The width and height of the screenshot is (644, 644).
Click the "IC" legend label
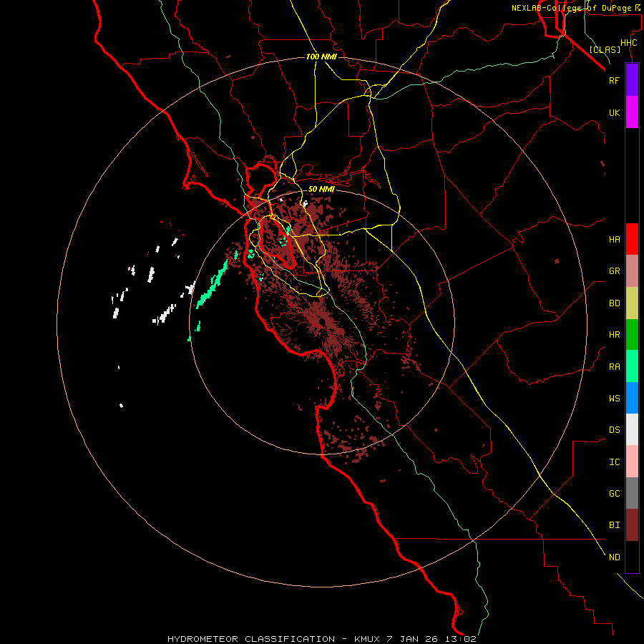point(614,462)
